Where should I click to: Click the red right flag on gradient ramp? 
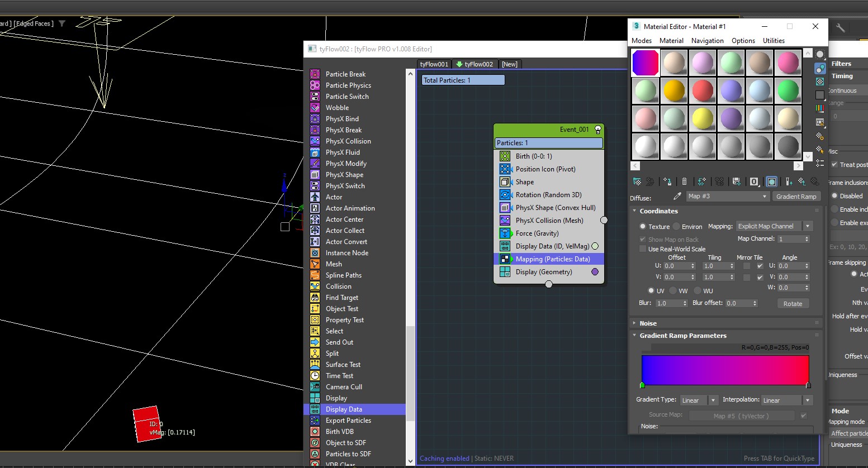click(808, 385)
